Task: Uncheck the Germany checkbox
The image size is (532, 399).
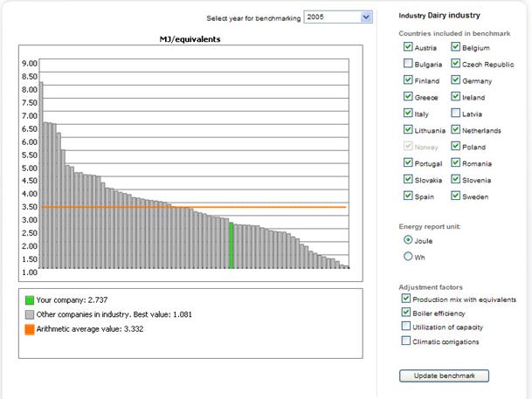Action: 455,79
